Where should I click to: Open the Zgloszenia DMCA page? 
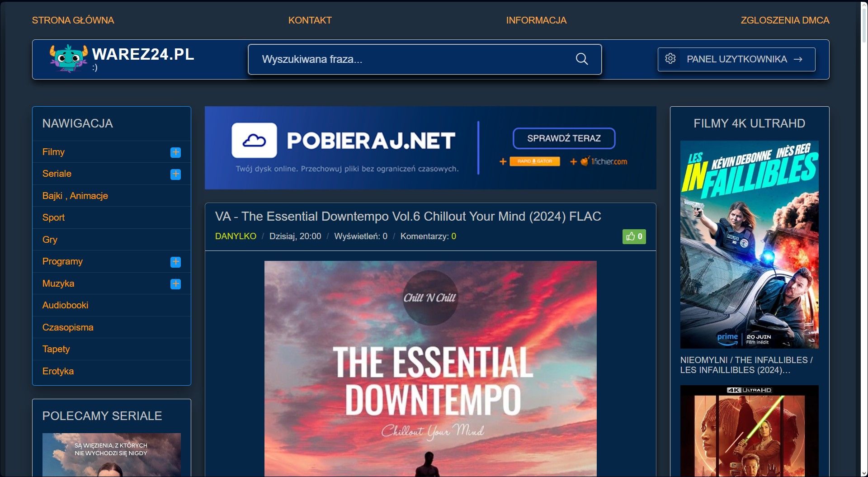[x=785, y=20]
